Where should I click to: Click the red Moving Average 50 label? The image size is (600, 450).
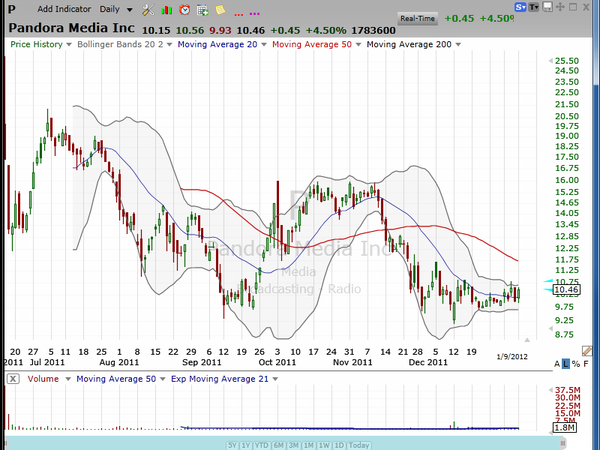(311, 44)
